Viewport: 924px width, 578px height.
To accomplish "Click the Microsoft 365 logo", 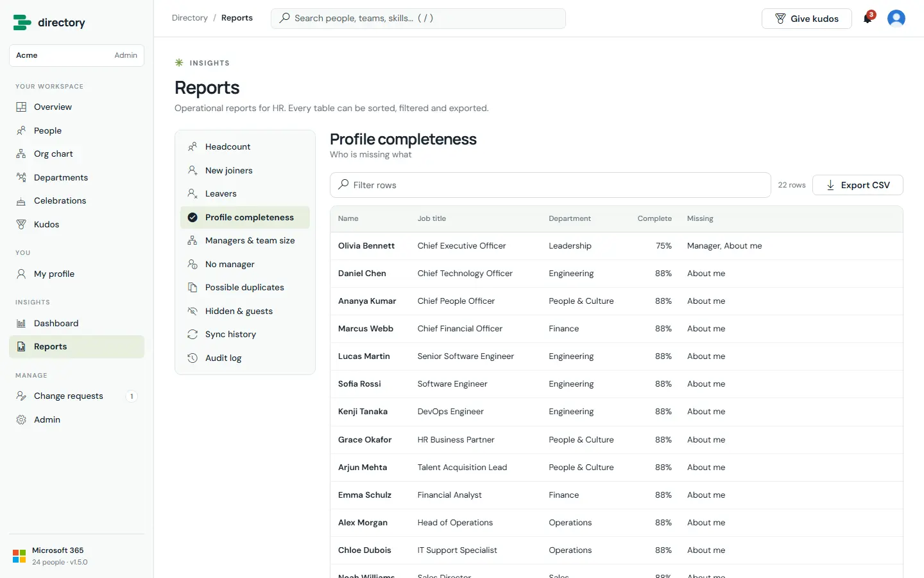I will pos(19,556).
